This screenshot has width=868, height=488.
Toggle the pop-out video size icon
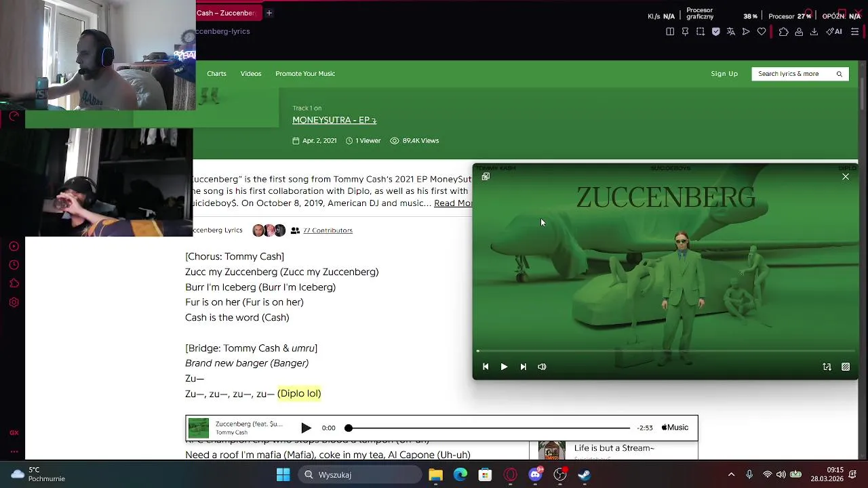point(827,367)
